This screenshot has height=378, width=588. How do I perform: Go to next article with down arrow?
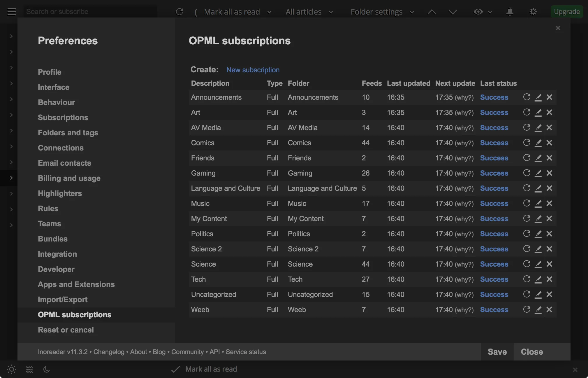point(453,12)
